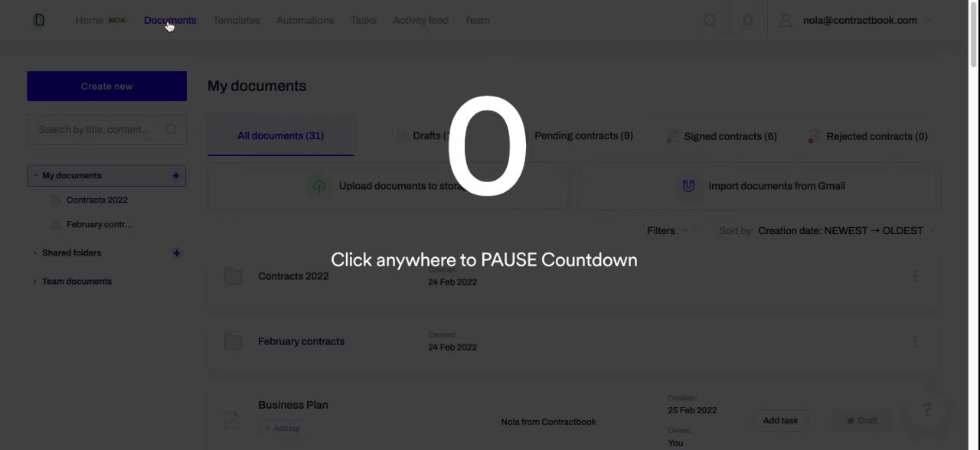The height and width of the screenshot is (450, 980).
Task: Add a shared folder with plus icon
Action: [176, 253]
